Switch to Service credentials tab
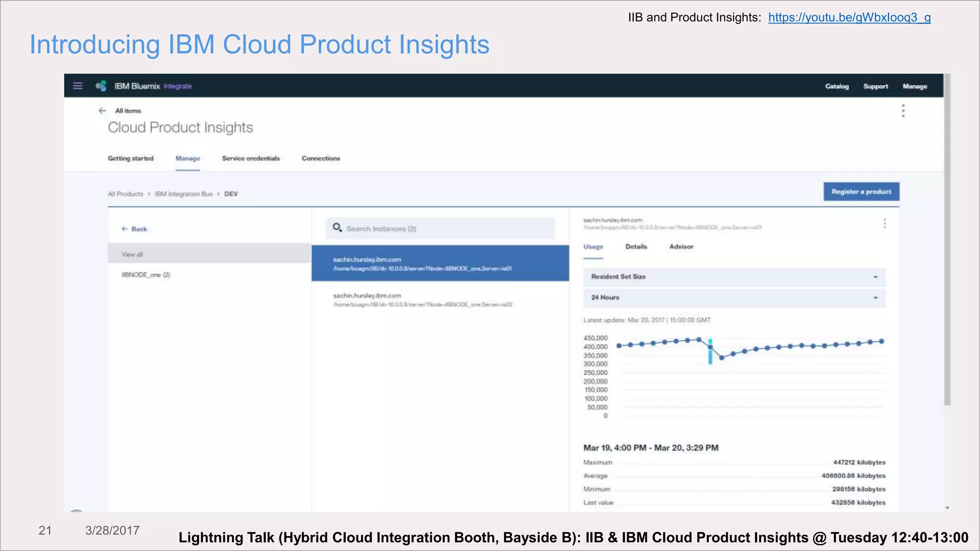Image resolution: width=980 pixels, height=551 pixels. point(251,158)
